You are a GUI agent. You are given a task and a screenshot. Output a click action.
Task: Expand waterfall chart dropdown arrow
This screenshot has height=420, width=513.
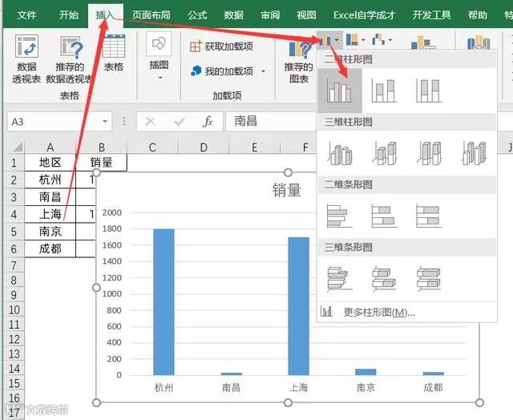pyautogui.click(x=390, y=40)
